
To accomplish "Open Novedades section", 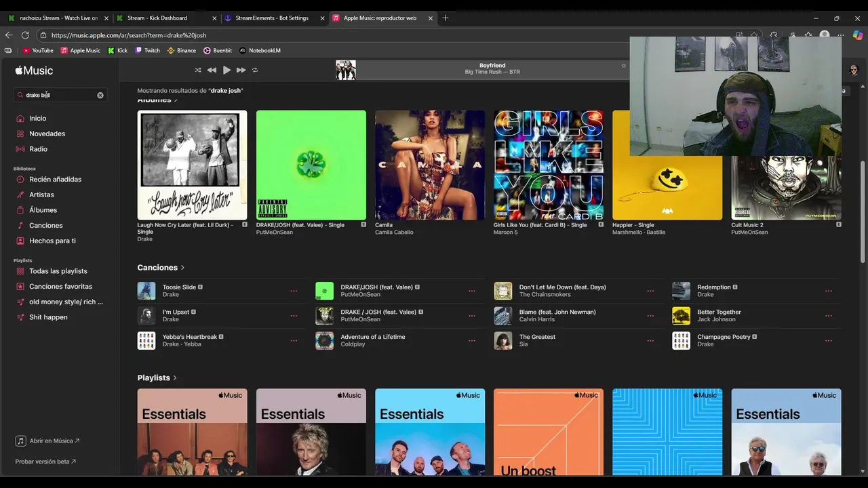I will (x=47, y=134).
